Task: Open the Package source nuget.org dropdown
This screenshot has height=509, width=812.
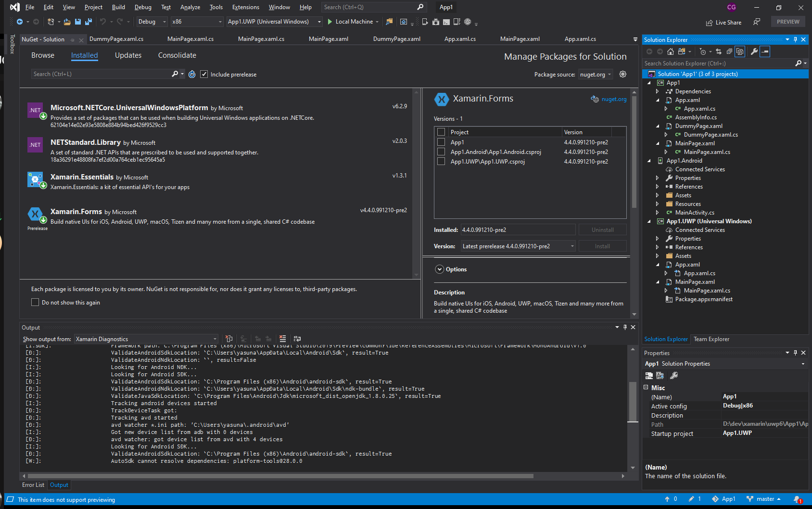Action: 596,75
